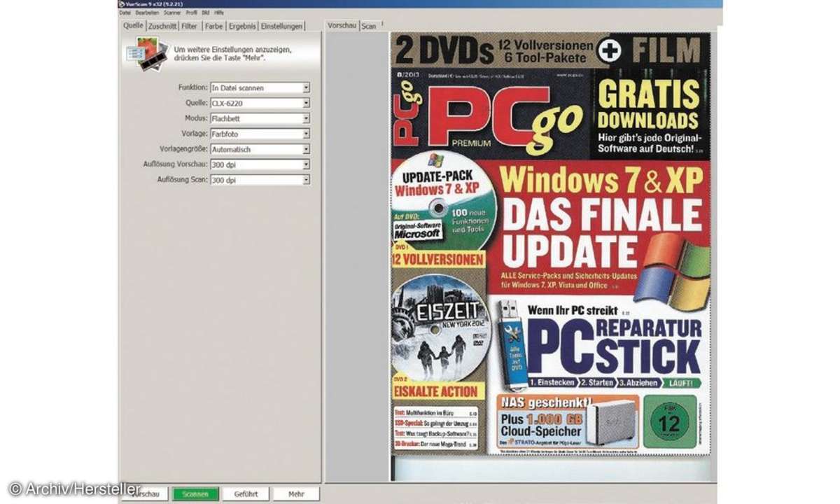Image resolution: width=840 pixels, height=504 pixels.
Task: Click the PCgo magazine cover preview image
Action: point(551,244)
